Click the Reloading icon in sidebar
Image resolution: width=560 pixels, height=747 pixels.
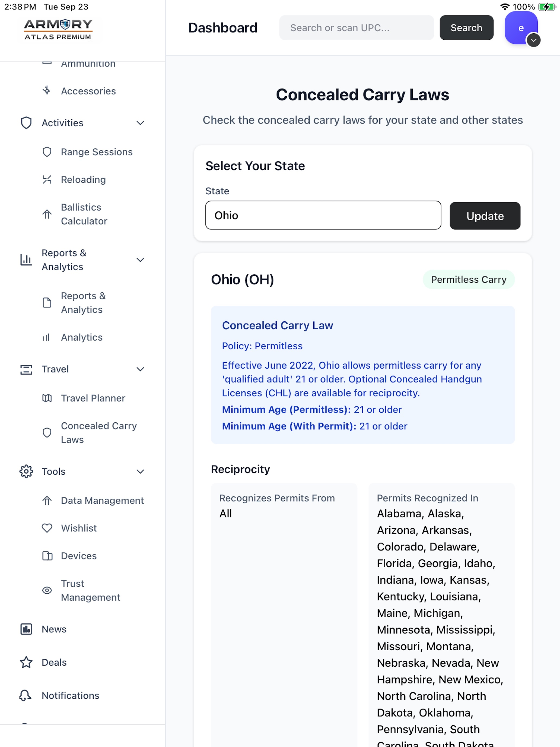47,180
